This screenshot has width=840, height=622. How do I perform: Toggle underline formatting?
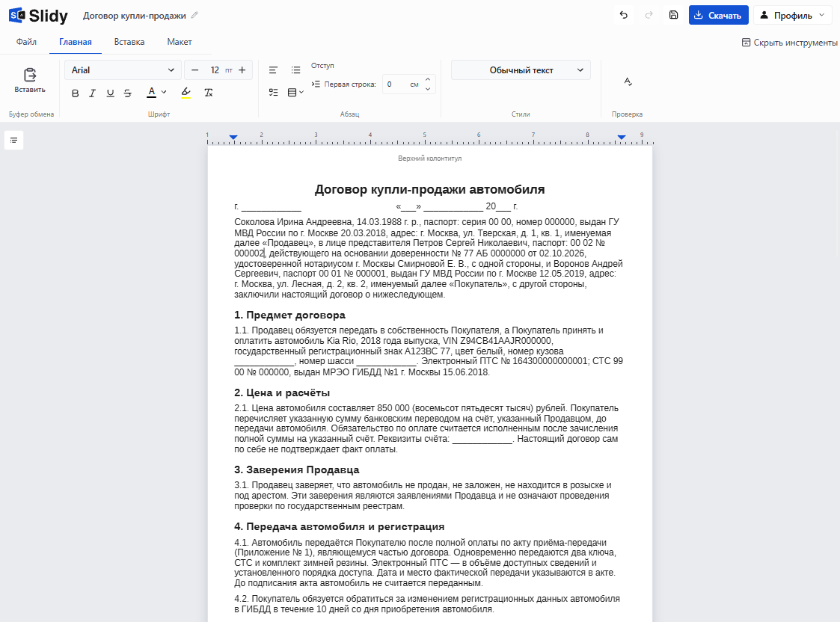pyautogui.click(x=111, y=93)
